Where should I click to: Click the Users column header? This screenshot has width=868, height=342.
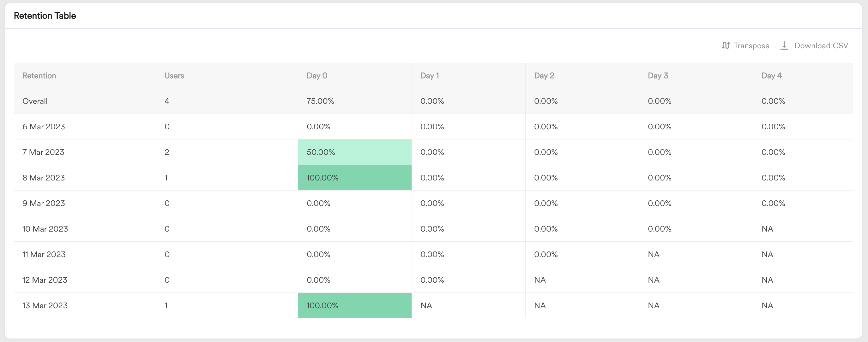(174, 76)
